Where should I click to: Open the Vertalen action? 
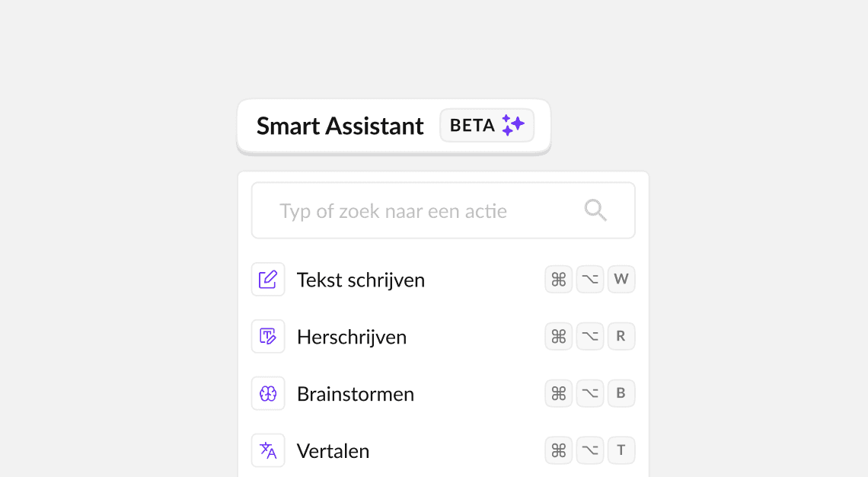click(443, 450)
